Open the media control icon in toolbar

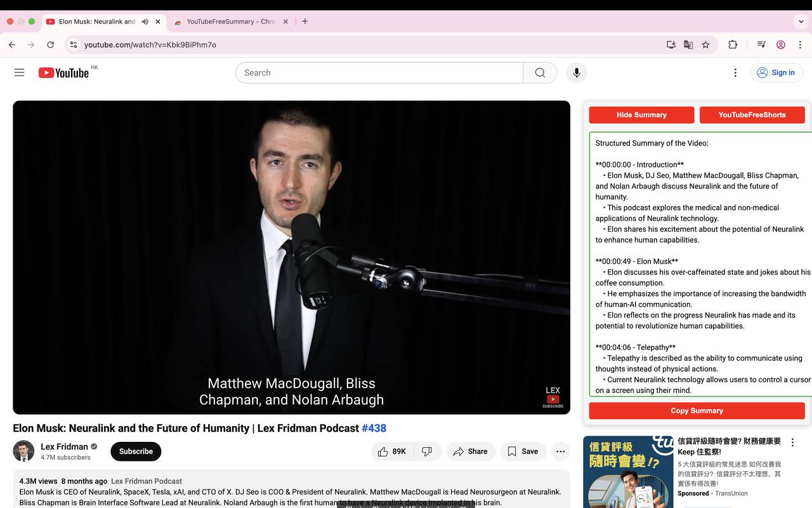click(x=761, y=44)
